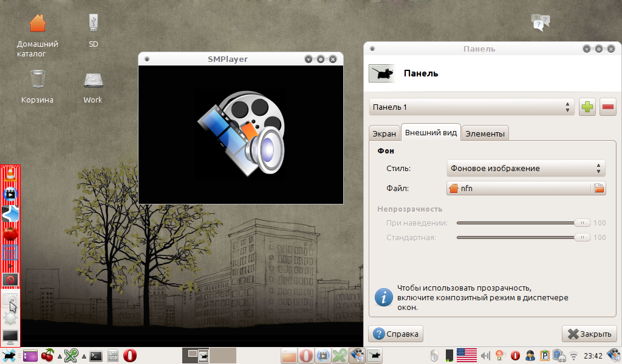Launch the blue star application in side panel
Screen dimensions: 622x364
pyautogui.click(x=10, y=214)
